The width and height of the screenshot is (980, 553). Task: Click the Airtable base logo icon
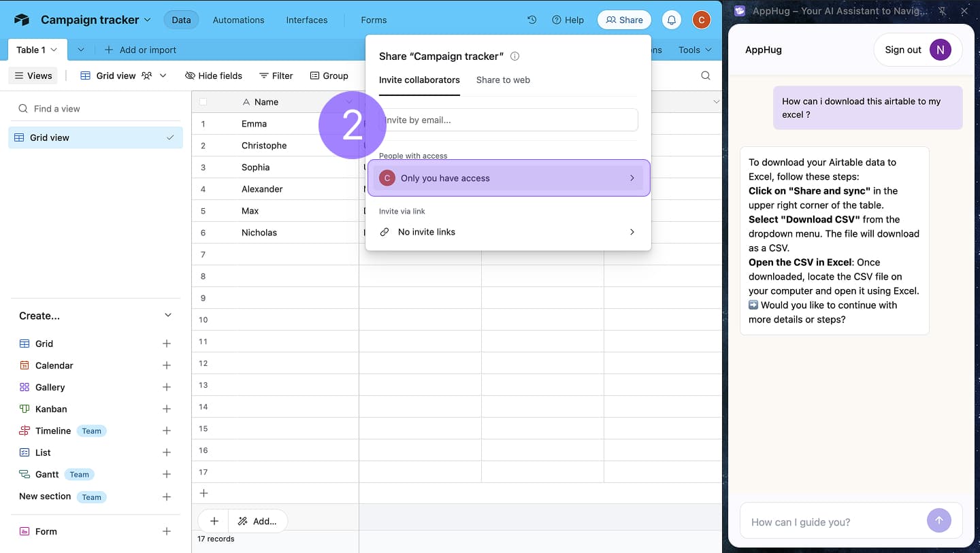tap(22, 20)
